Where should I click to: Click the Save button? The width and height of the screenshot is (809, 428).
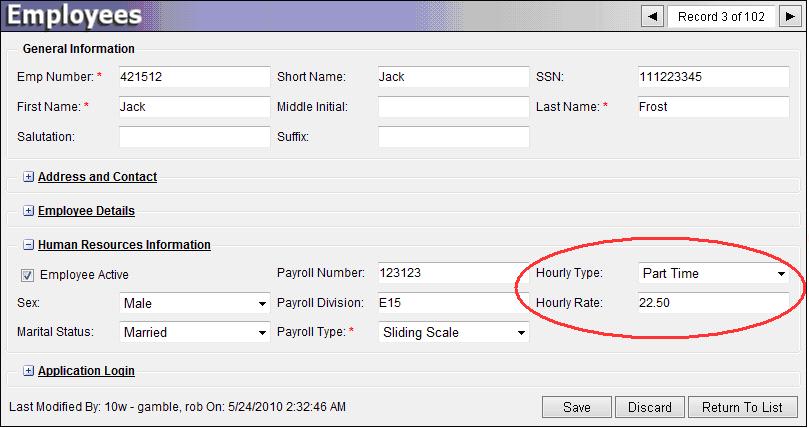[x=576, y=407]
